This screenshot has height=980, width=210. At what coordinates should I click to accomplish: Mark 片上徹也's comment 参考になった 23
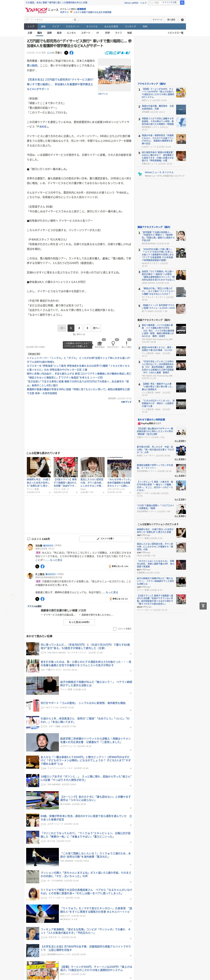[x=119, y=599]
